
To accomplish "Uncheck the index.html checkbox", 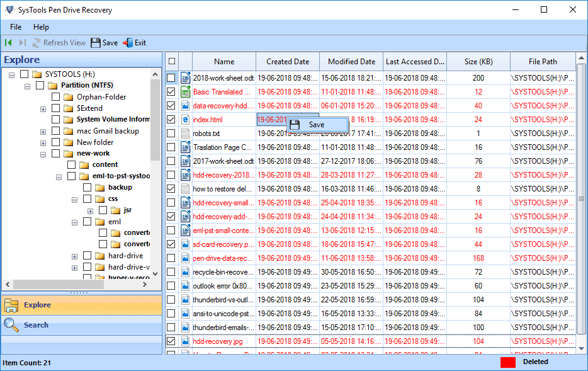I will pyautogui.click(x=171, y=120).
